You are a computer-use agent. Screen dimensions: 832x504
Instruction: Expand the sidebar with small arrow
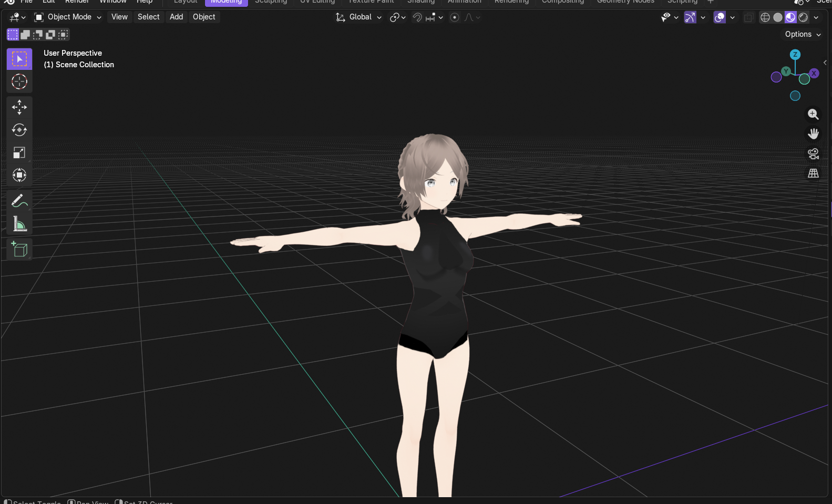point(825,63)
